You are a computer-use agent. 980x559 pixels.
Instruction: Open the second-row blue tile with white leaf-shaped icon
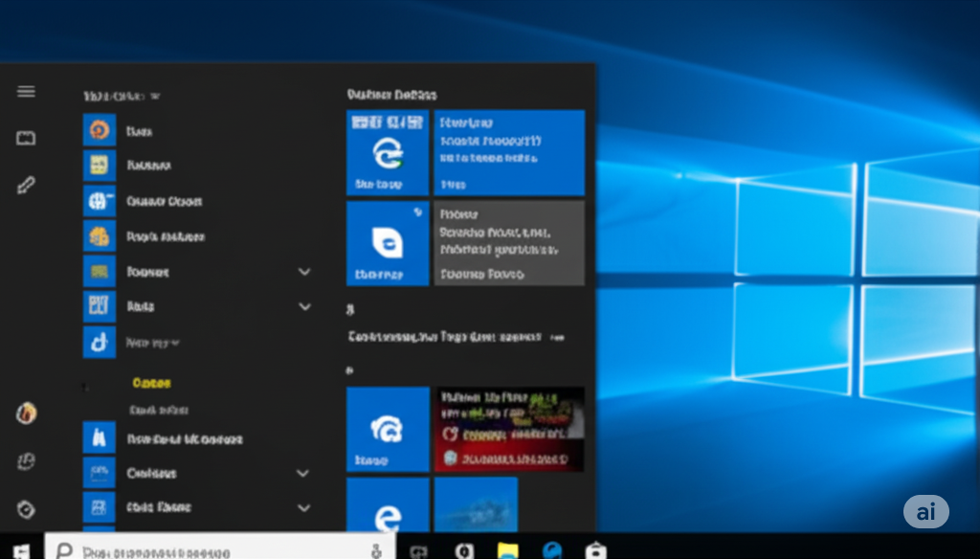[388, 243]
